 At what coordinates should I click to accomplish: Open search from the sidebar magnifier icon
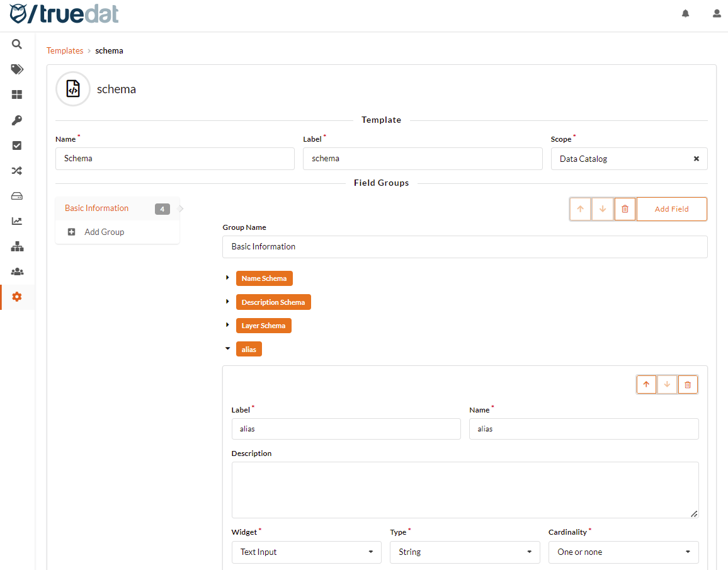click(x=17, y=44)
